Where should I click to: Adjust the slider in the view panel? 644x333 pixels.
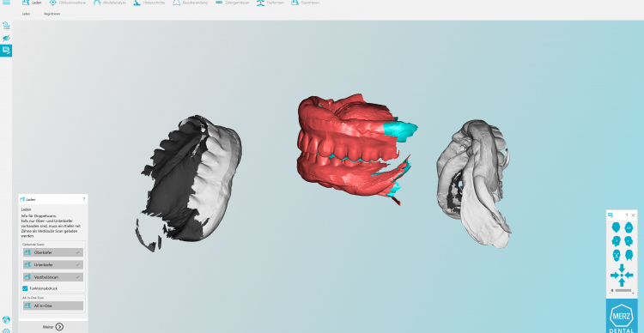coord(622,291)
